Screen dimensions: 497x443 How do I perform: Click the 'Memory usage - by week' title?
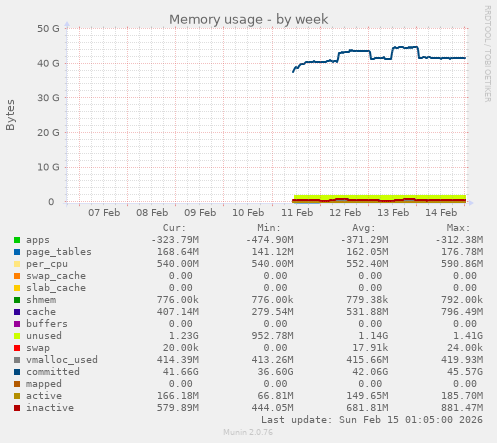(248, 19)
